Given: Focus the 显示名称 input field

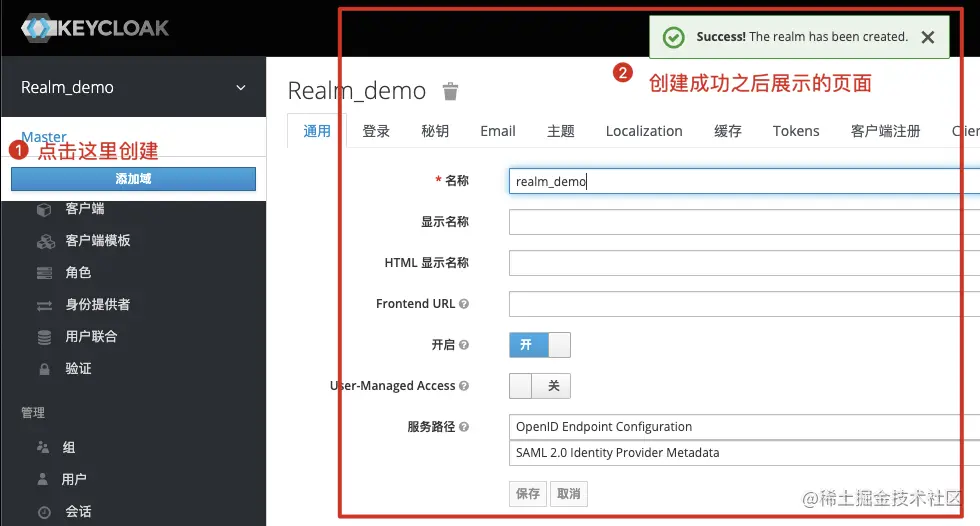Looking at the screenshot, I should [744, 222].
